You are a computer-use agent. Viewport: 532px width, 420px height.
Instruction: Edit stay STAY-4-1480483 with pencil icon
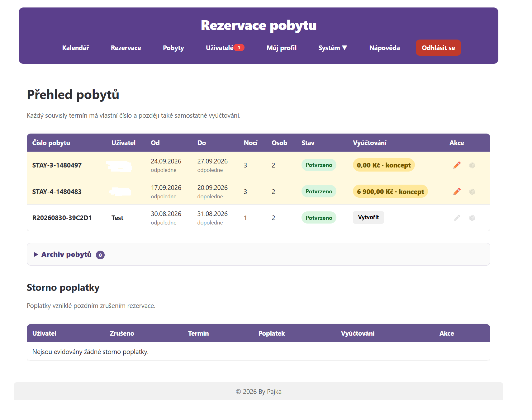tap(457, 191)
